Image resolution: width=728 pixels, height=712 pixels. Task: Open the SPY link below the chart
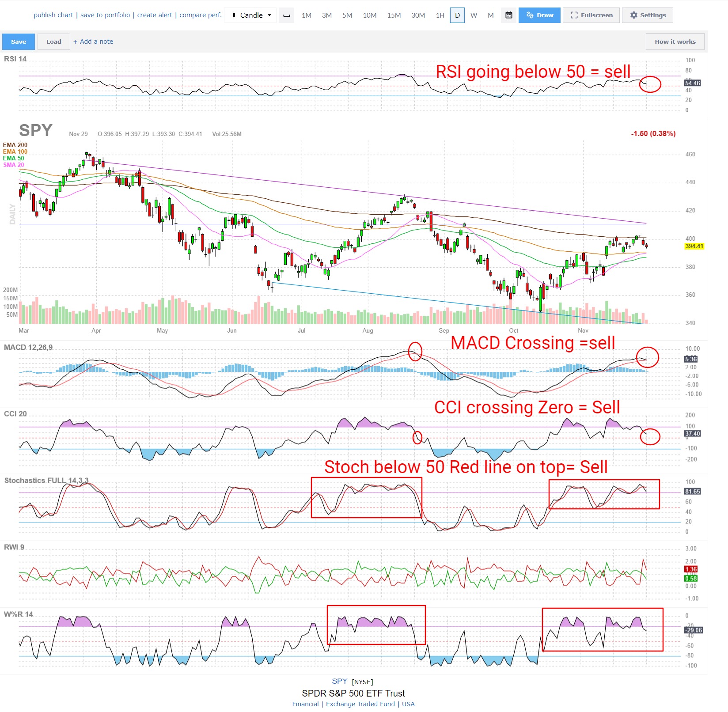339,681
